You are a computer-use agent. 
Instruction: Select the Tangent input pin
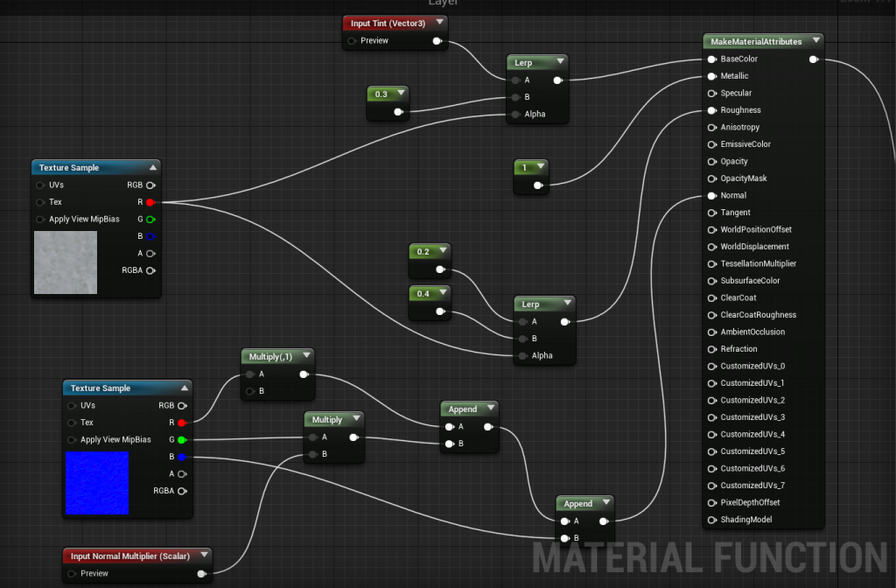712,213
